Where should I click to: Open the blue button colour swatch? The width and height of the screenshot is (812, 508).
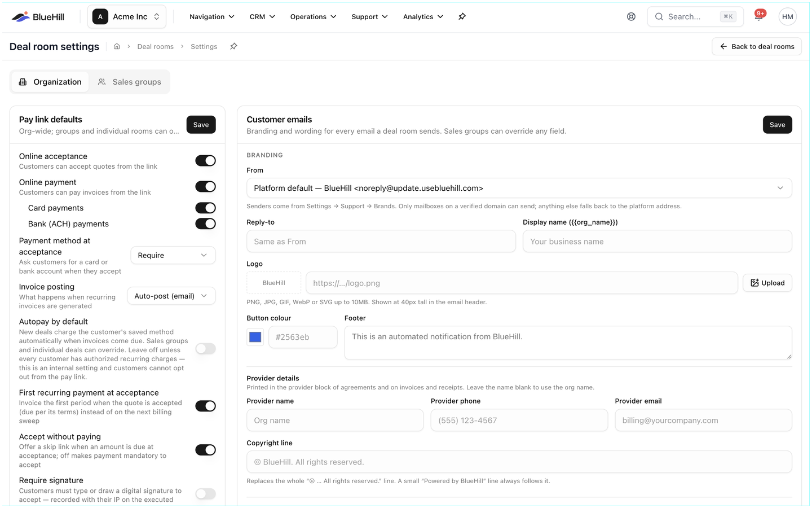click(x=255, y=337)
